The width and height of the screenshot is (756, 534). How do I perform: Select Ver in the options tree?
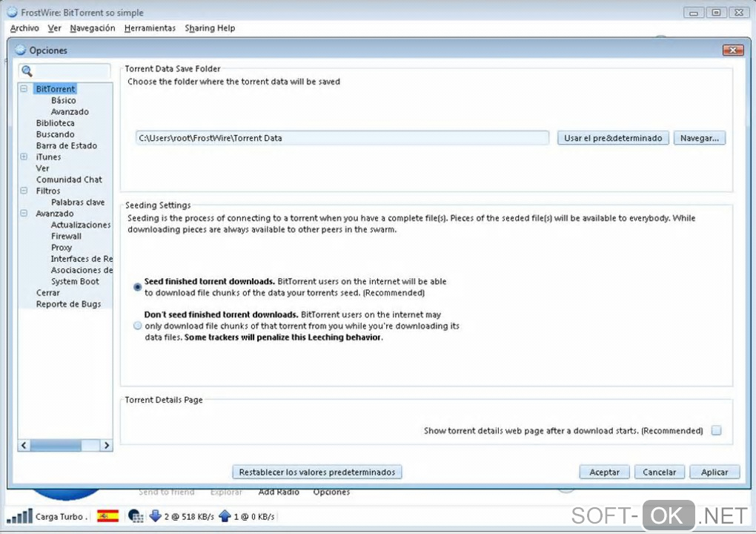42,168
